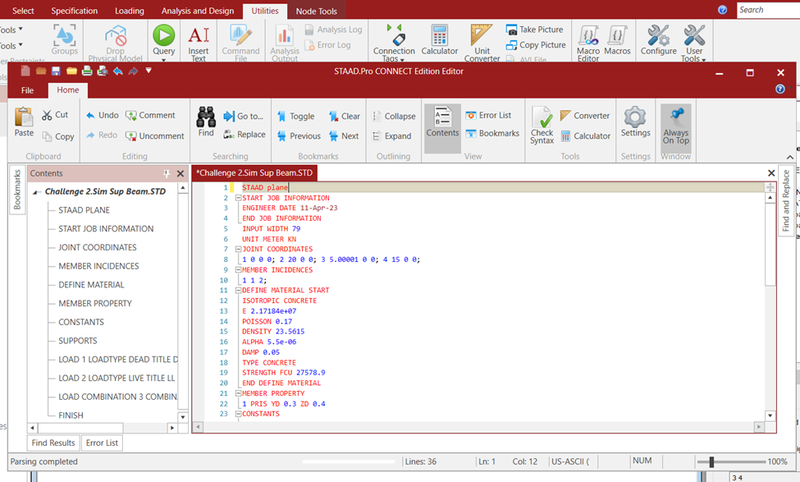
Task: Open the Go to... line tool
Action: coord(243,116)
